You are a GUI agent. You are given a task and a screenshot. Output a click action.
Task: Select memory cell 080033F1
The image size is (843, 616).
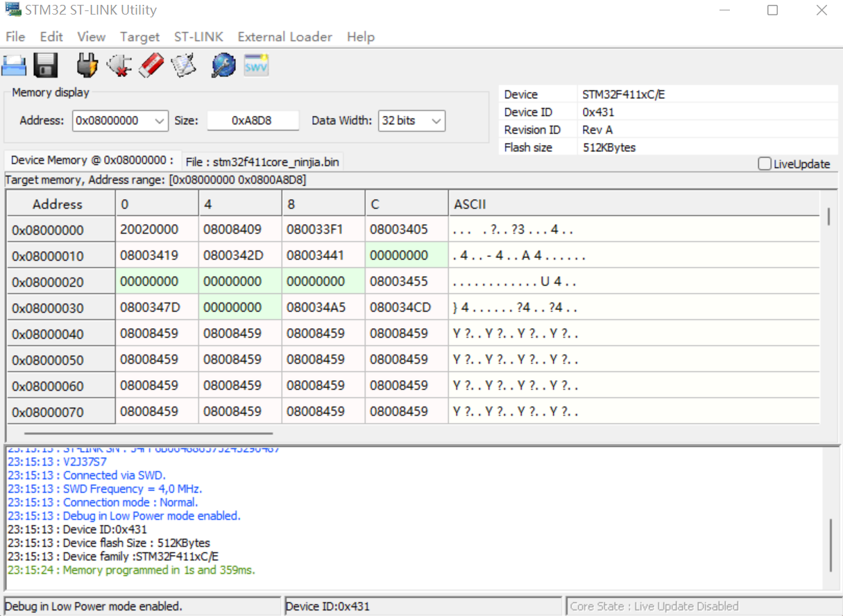click(x=323, y=230)
